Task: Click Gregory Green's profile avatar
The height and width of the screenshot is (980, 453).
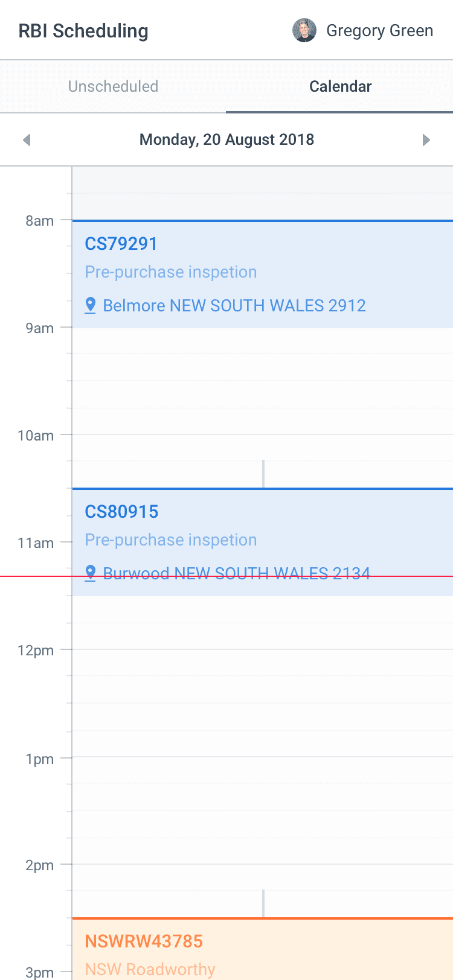Action: point(304,30)
